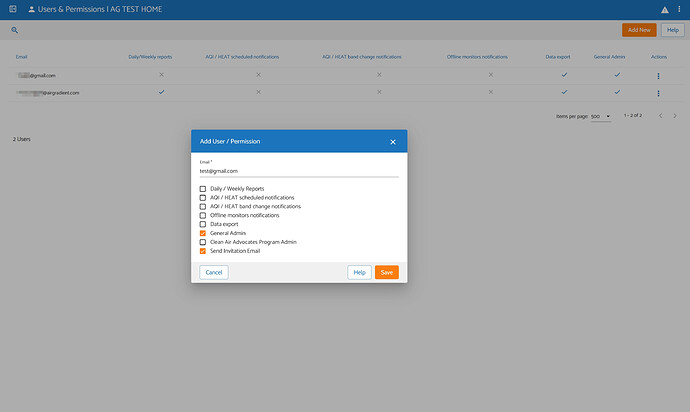Click the Add User / Permission dialog title

230,141
